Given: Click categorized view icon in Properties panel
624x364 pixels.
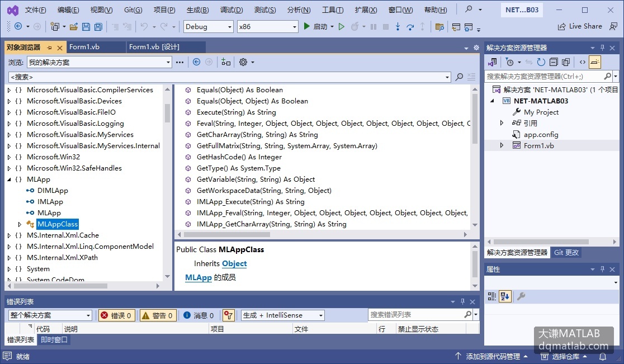Looking at the screenshot, I should tap(492, 296).
